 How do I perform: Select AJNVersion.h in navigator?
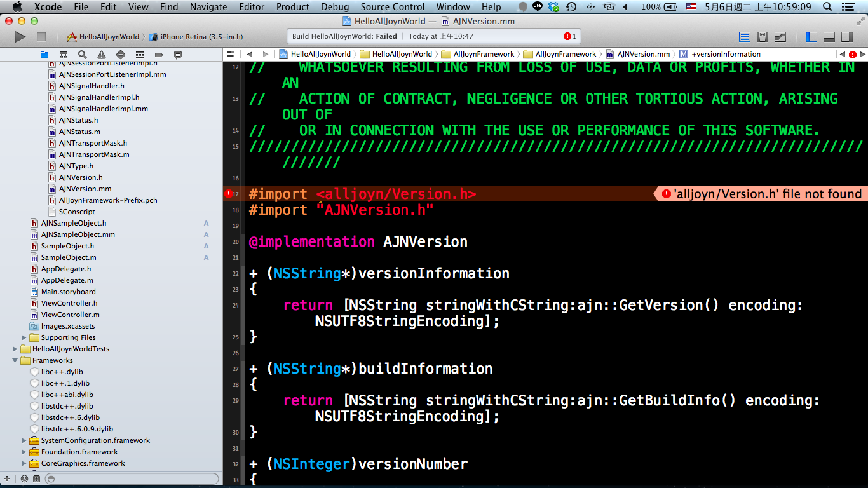[81, 177]
